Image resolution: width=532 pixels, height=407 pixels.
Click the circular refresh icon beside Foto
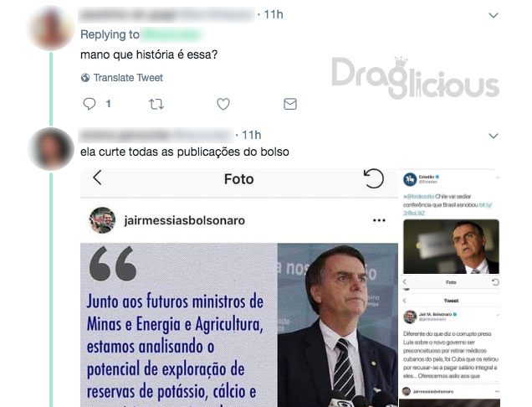(x=374, y=178)
